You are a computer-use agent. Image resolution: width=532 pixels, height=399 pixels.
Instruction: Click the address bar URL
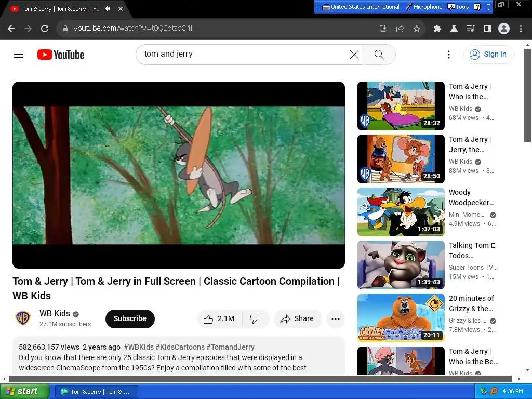pos(132,28)
